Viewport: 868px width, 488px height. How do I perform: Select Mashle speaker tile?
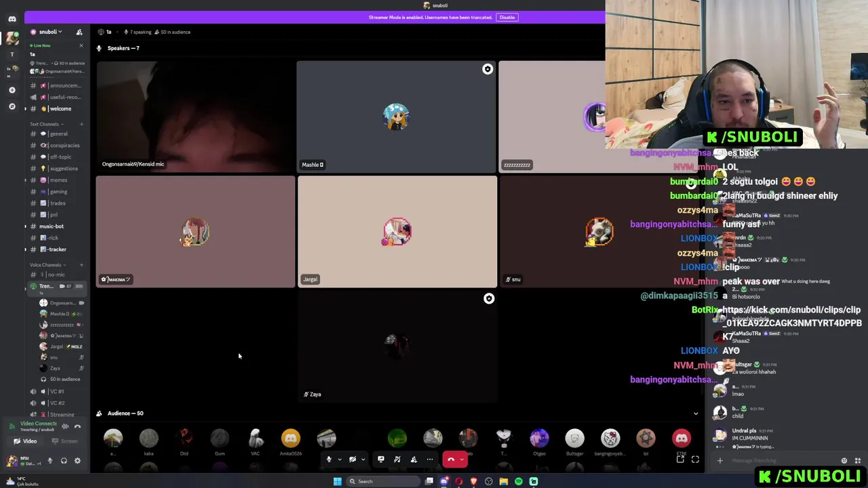pos(396,116)
